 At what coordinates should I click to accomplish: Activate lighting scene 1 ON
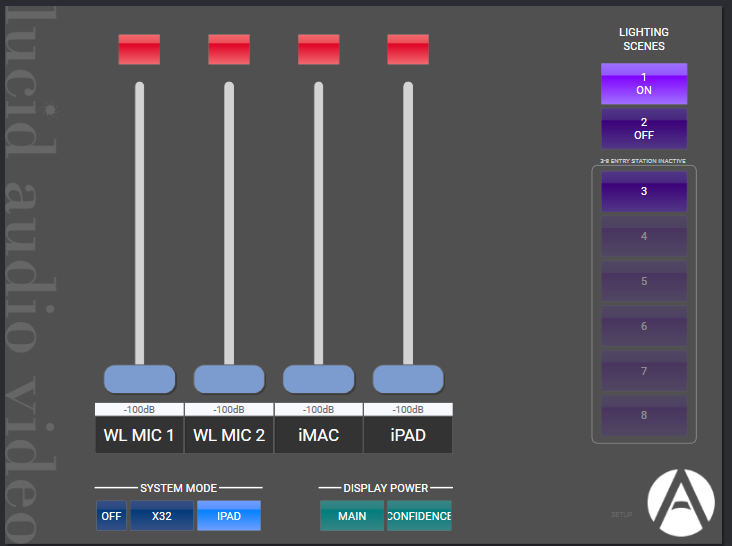pos(644,84)
